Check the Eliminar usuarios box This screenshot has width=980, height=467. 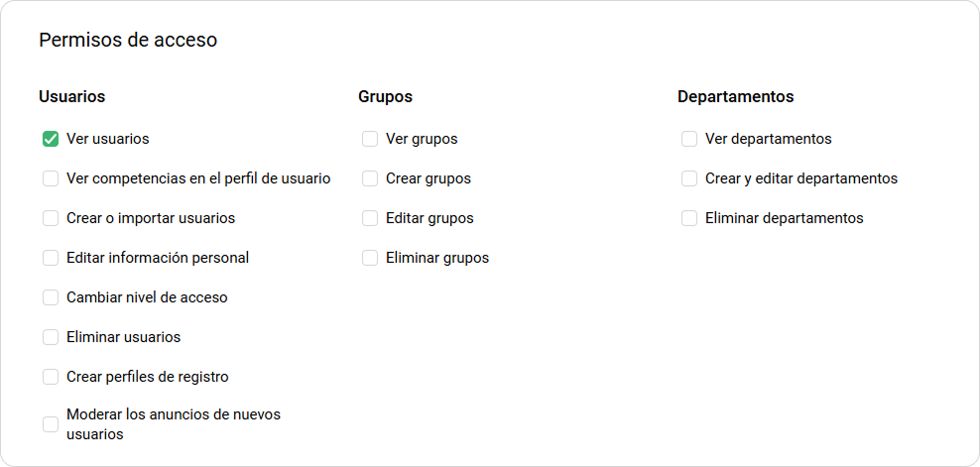click(x=51, y=337)
